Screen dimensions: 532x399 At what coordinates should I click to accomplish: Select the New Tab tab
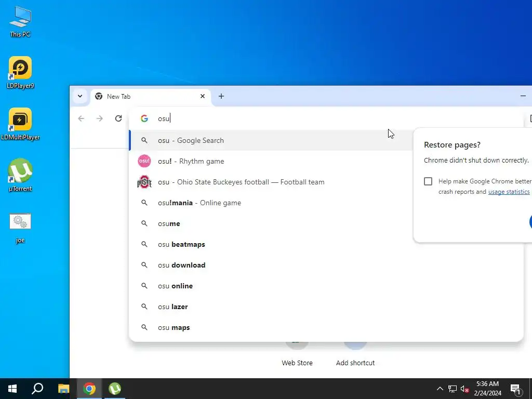[151, 96]
